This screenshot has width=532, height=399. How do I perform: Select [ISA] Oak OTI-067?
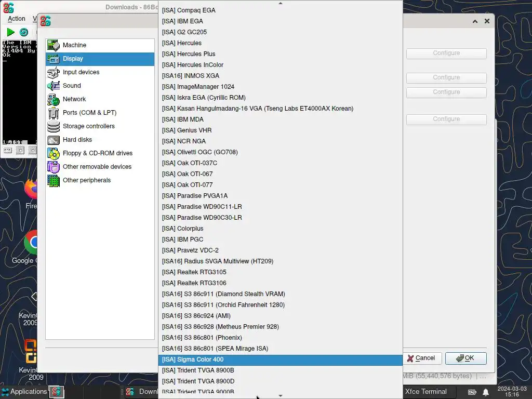(280, 174)
